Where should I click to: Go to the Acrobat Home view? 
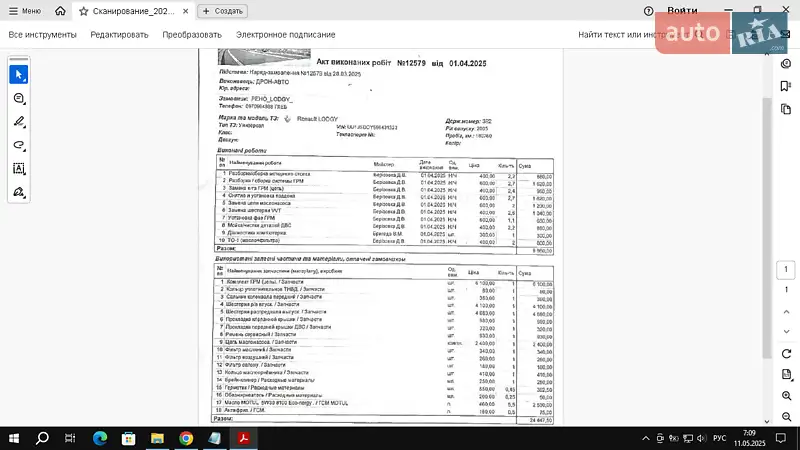click(60, 11)
